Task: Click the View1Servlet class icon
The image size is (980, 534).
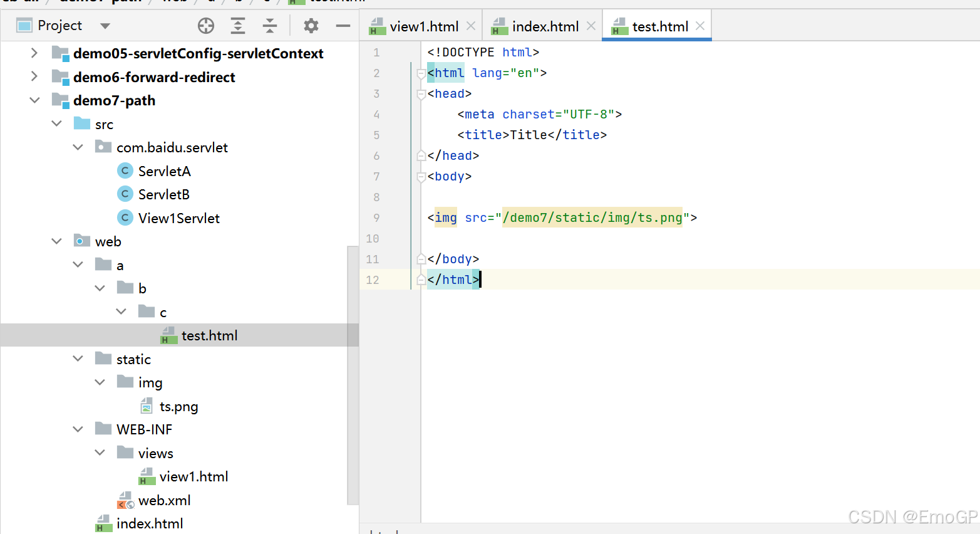Action: click(x=125, y=217)
